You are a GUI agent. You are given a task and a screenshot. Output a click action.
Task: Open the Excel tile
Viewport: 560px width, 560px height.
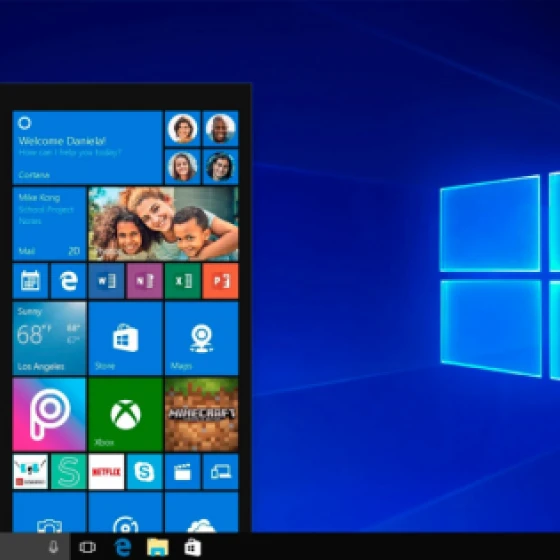pos(182,281)
